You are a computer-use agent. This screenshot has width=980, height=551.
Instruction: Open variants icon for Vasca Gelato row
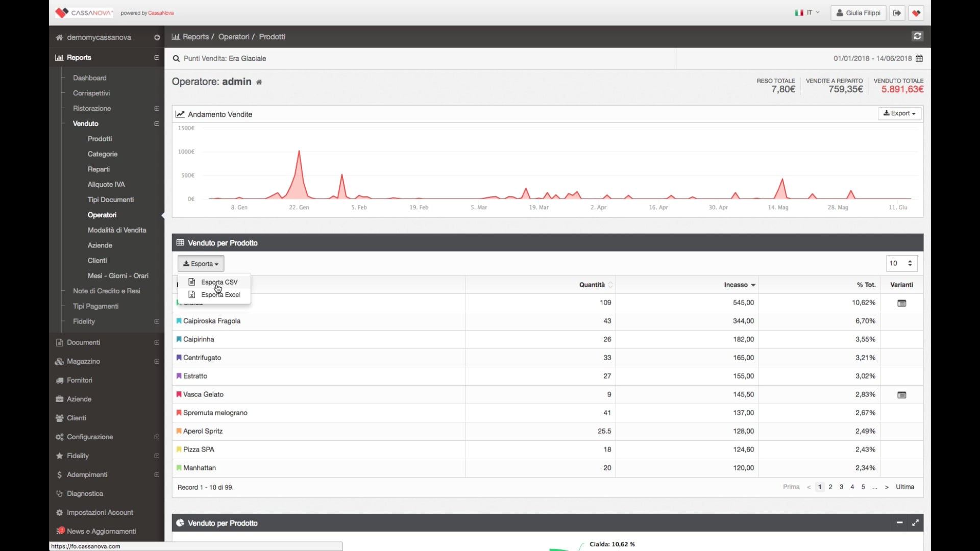click(x=901, y=395)
